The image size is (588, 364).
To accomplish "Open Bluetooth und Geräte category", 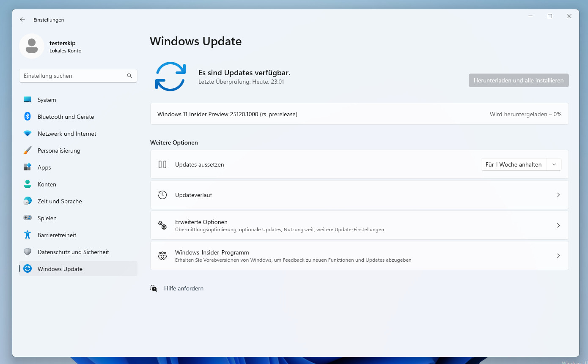I will pos(78,117).
